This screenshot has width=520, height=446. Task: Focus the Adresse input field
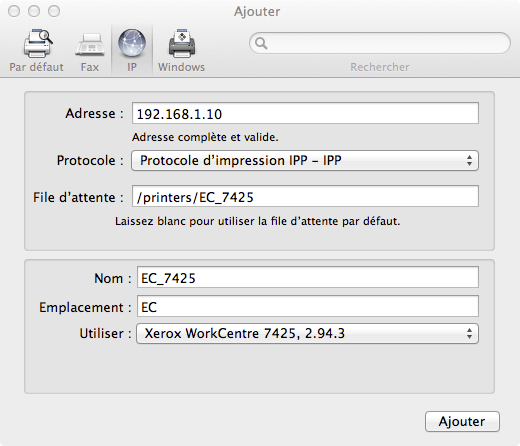(305, 113)
